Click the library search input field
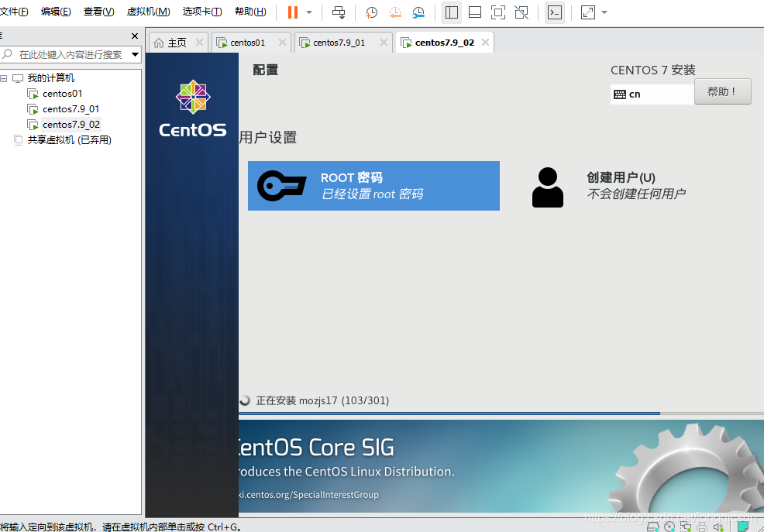764x532 pixels. click(71, 54)
